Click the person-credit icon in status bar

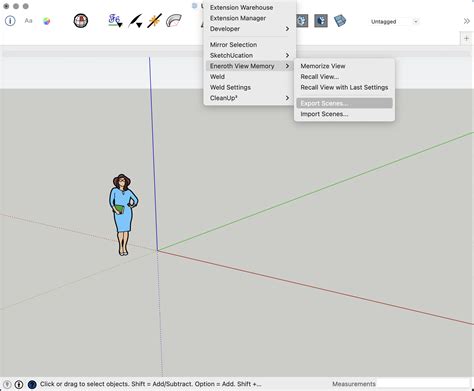click(x=19, y=384)
